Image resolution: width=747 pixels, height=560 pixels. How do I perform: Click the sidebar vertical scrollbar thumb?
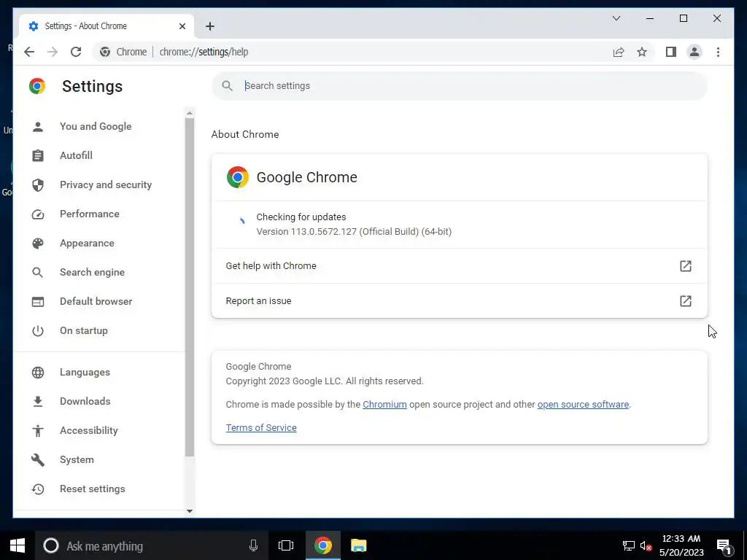190,287
